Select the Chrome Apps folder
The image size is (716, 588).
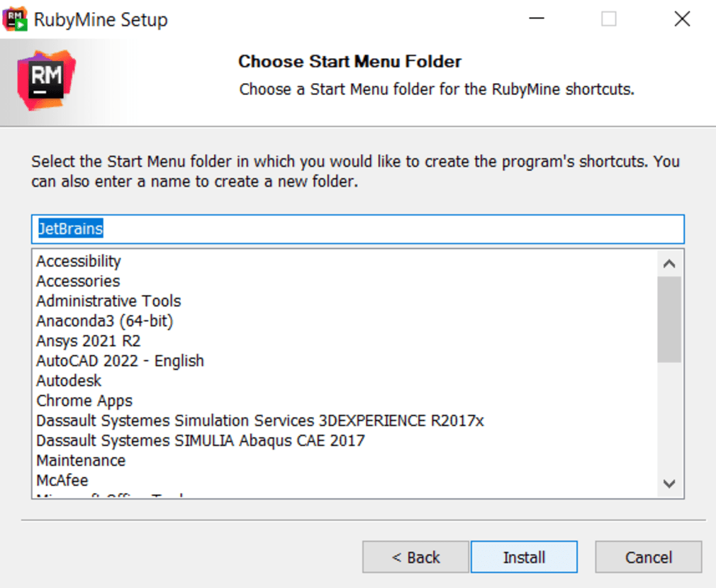(x=84, y=401)
